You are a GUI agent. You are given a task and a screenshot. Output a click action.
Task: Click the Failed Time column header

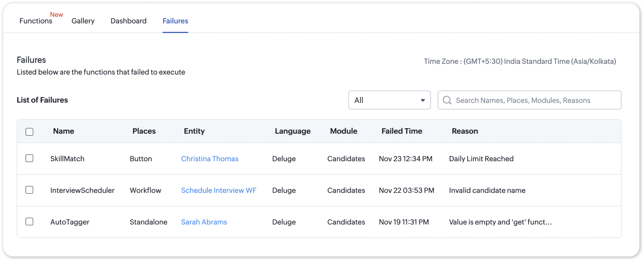402,131
